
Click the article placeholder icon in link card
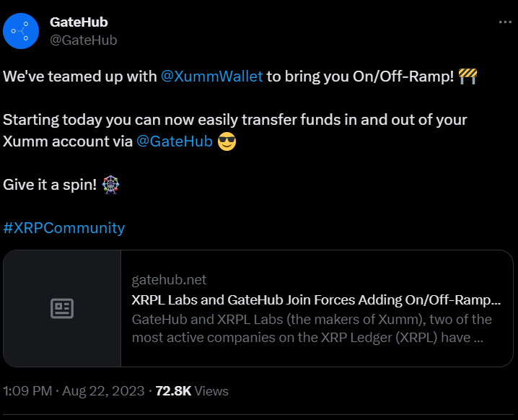[62, 309]
